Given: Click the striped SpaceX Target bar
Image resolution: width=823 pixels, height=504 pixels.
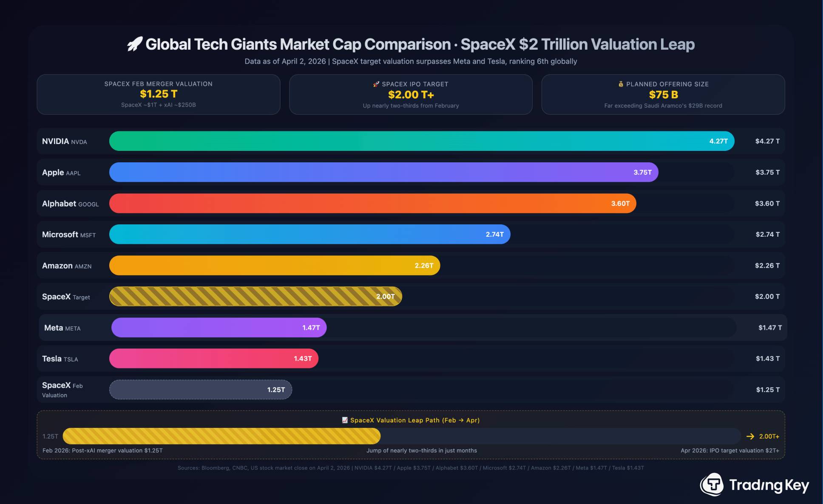Looking at the screenshot, I should click(x=255, y=297).
